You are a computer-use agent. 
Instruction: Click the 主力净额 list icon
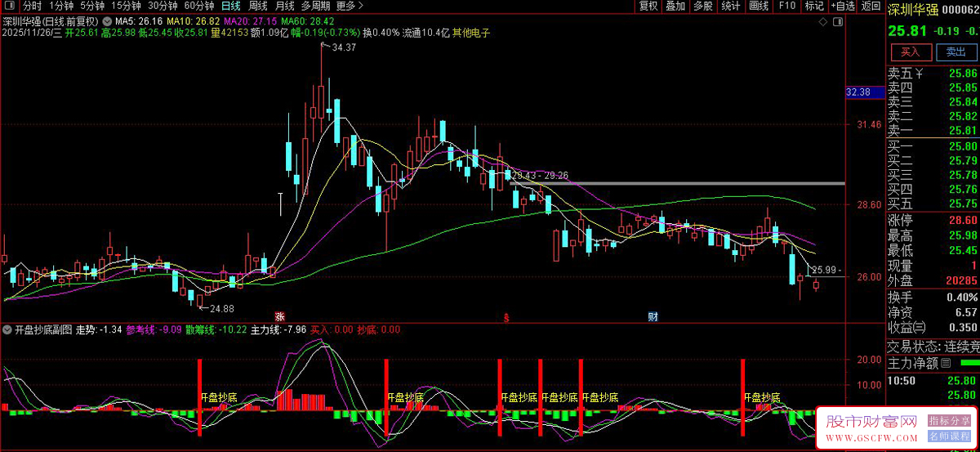(x=946, y=362)
